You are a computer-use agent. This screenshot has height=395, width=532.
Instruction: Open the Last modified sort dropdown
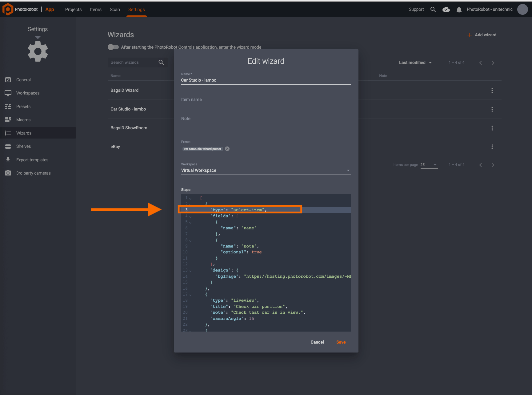pyautogui.click(x=415, y=63)
